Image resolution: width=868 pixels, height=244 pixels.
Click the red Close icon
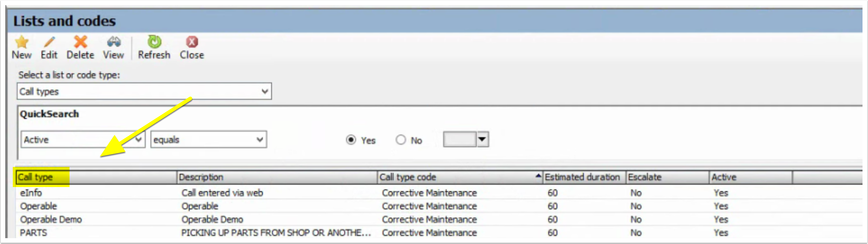tap(192, 42)
